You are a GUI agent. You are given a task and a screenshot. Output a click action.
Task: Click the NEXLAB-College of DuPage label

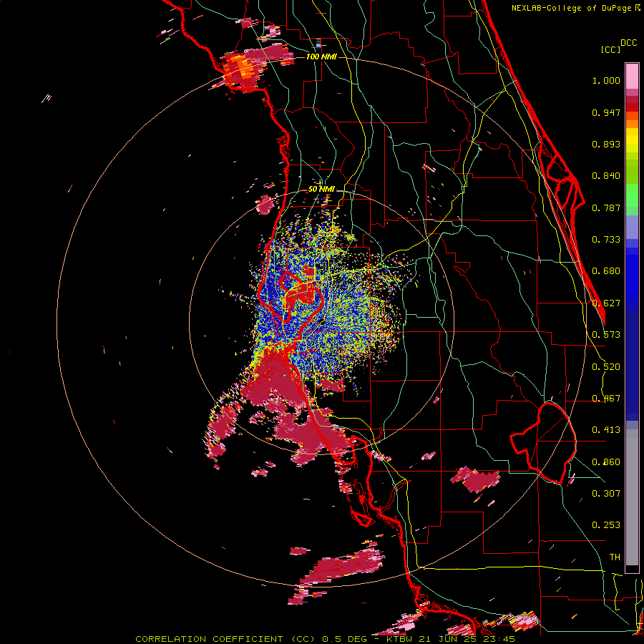pyautogui.click(x=573, y=8)
